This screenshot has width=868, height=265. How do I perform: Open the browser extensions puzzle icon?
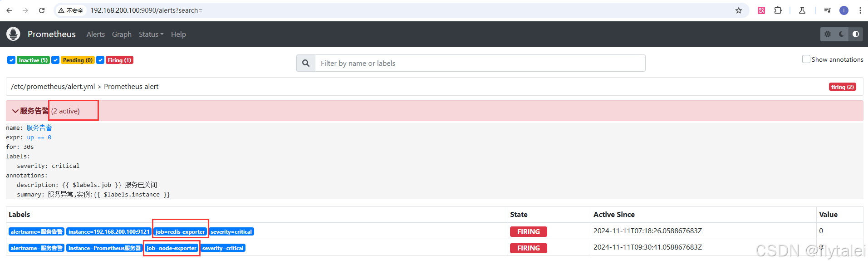click(x=778, y=10)
